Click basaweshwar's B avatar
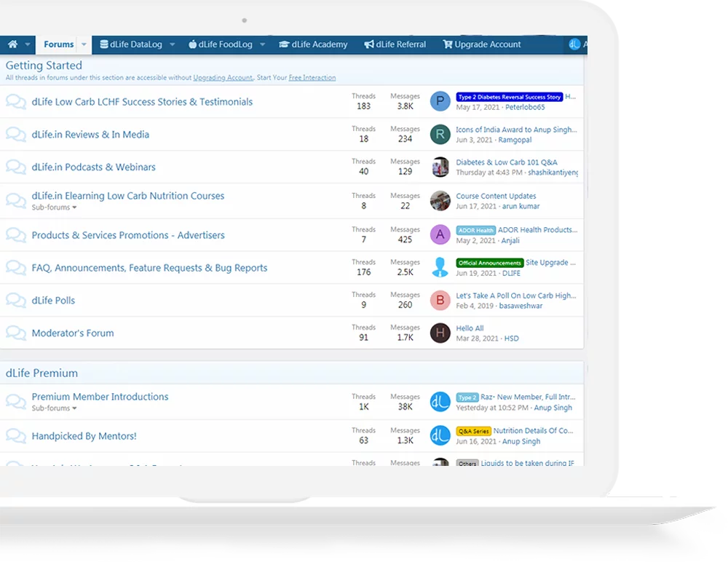This screenshot has height=562, width=728. click(440, 300)
